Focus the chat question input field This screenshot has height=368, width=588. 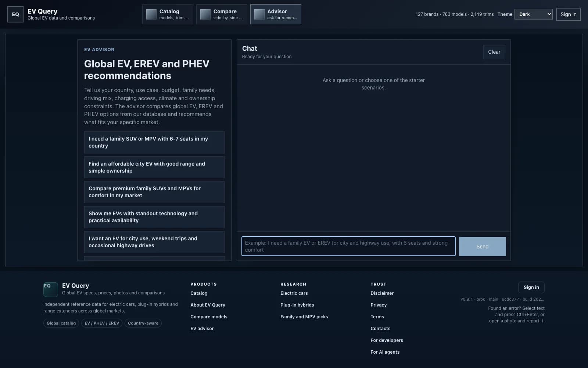click(x=348, y=246)
